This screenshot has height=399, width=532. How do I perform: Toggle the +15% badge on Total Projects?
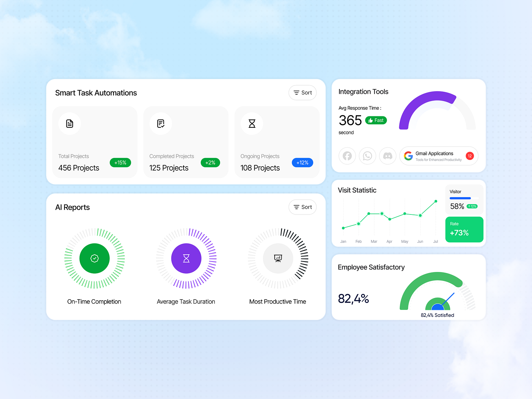point(120,163)
